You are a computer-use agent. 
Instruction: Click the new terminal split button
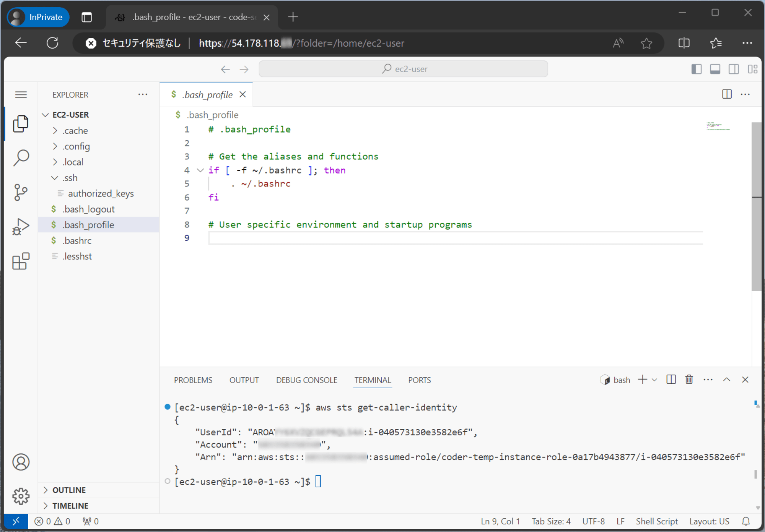[x=671, y=380]
